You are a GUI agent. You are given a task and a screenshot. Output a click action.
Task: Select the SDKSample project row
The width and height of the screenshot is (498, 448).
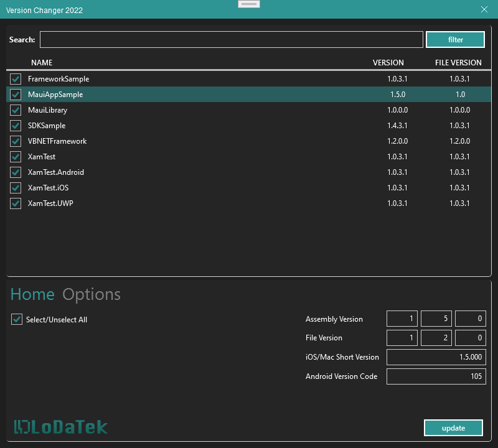tap(187, 126)
